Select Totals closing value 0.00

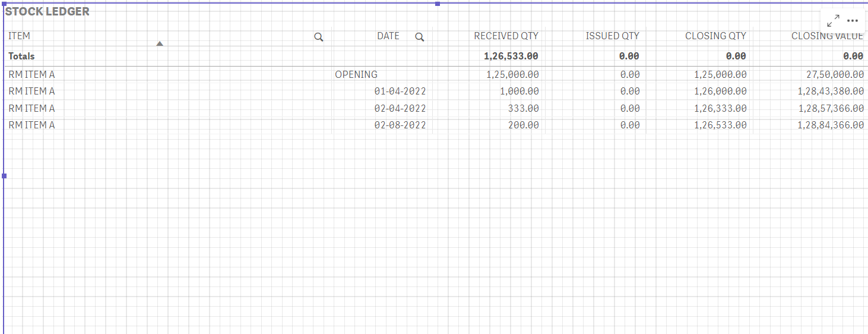pyautogui.click(x=853, y=56)
